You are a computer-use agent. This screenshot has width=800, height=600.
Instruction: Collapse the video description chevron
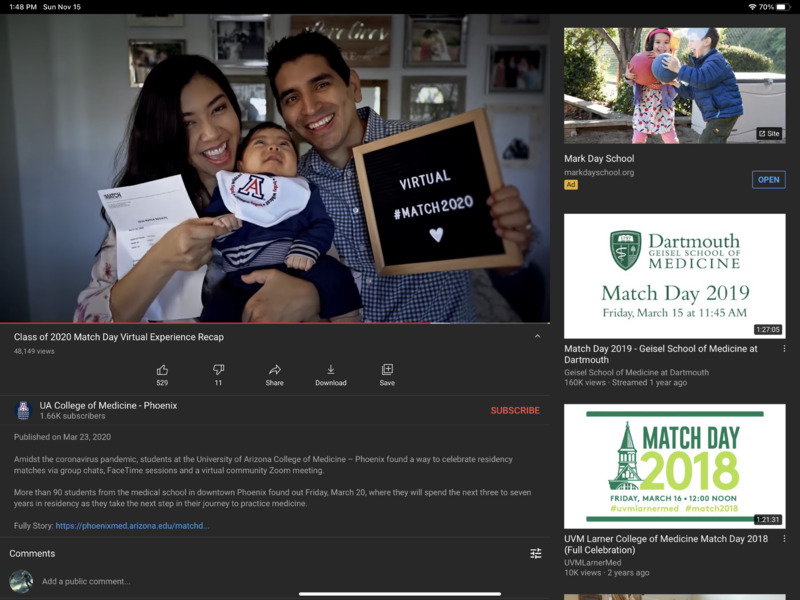tap(537, 337)
